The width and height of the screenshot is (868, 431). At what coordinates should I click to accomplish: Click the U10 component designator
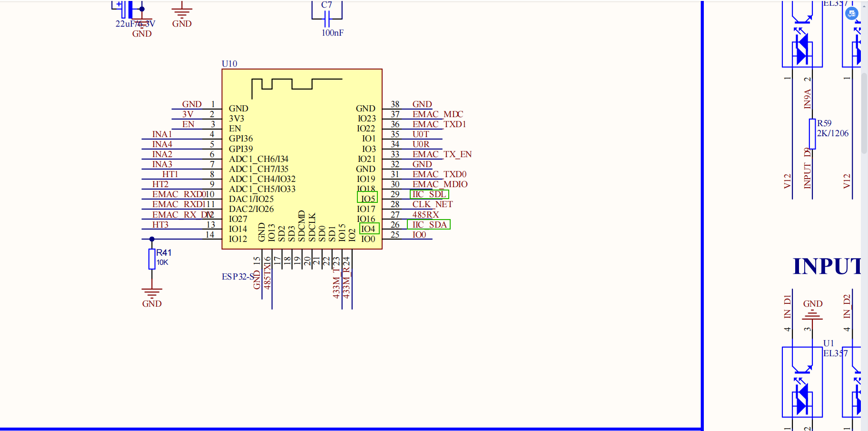coord(229,64)
